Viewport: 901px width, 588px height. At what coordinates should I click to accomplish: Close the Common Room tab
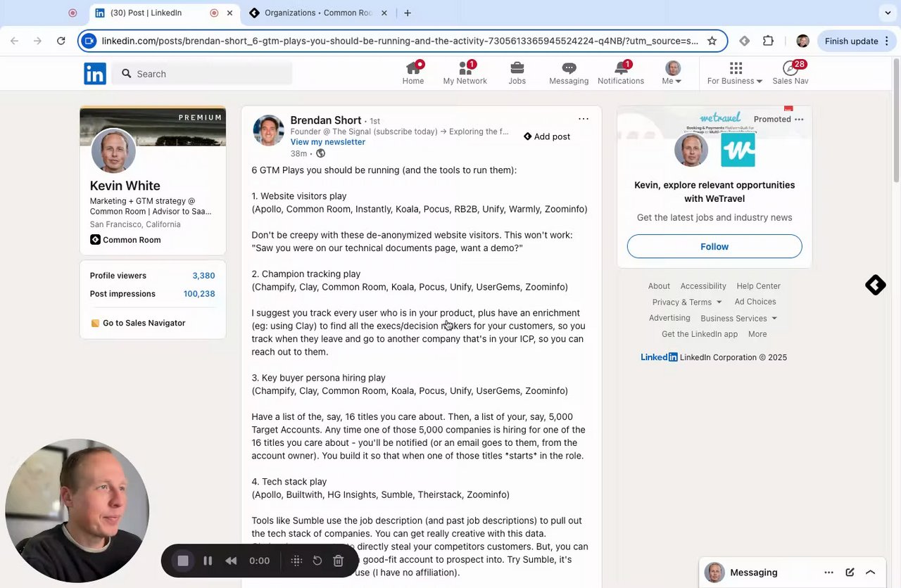tap(384, 13)
